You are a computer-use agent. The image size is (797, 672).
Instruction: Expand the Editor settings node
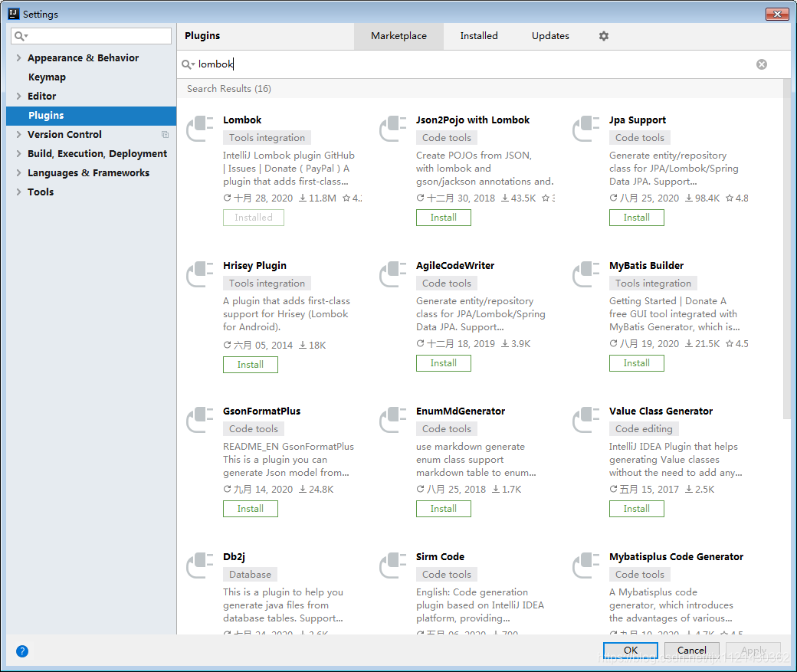[x=19, y=96]
